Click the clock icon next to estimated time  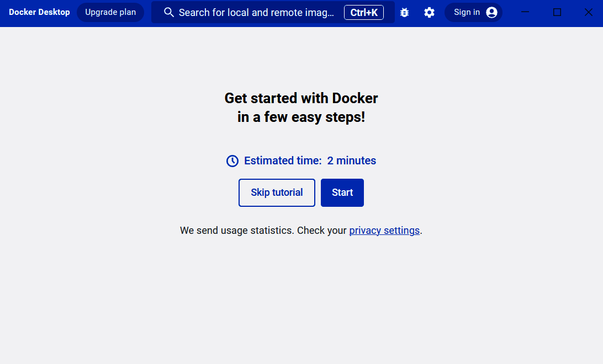(232, 160)
